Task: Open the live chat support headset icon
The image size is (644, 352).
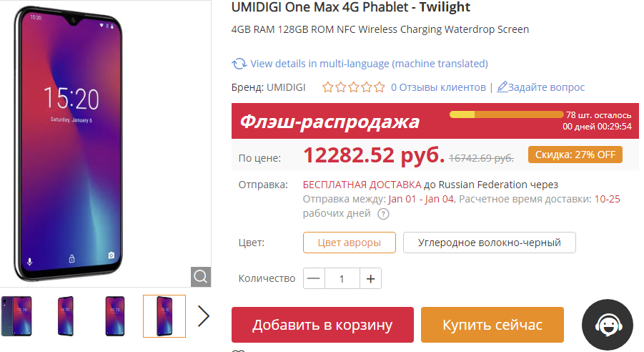Action: coord(608,326)
